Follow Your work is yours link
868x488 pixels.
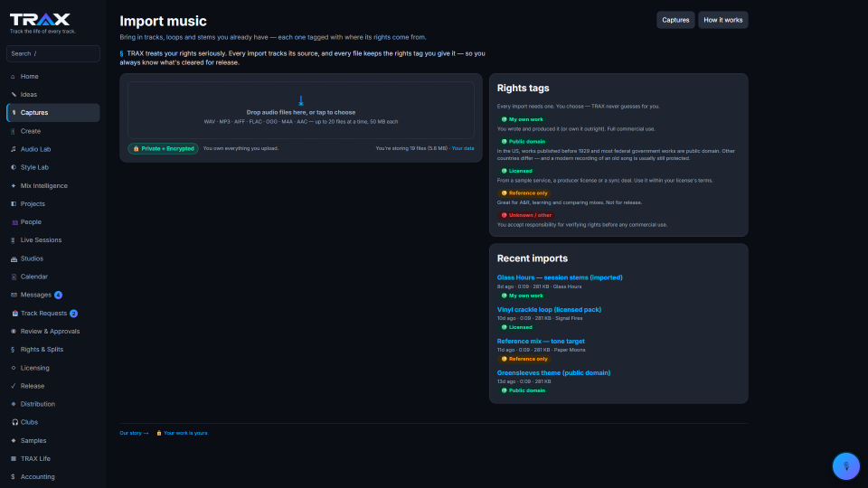click(x=182, y=433)
